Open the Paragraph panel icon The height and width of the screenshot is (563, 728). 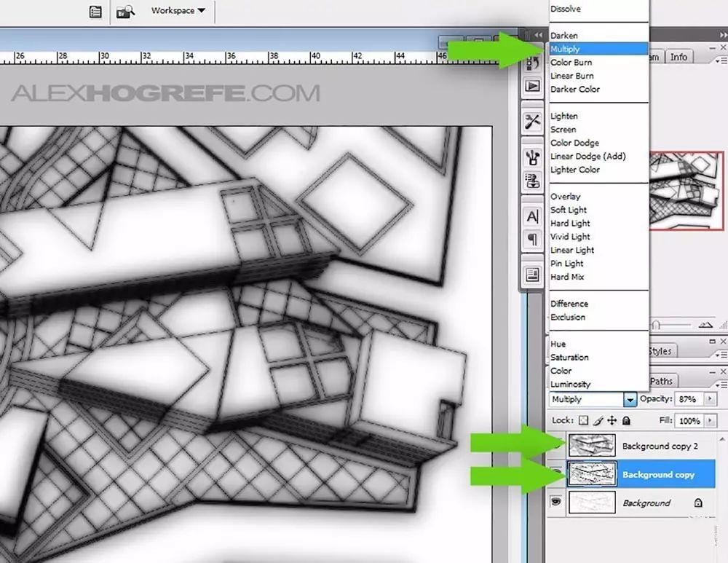click(533, 239)
